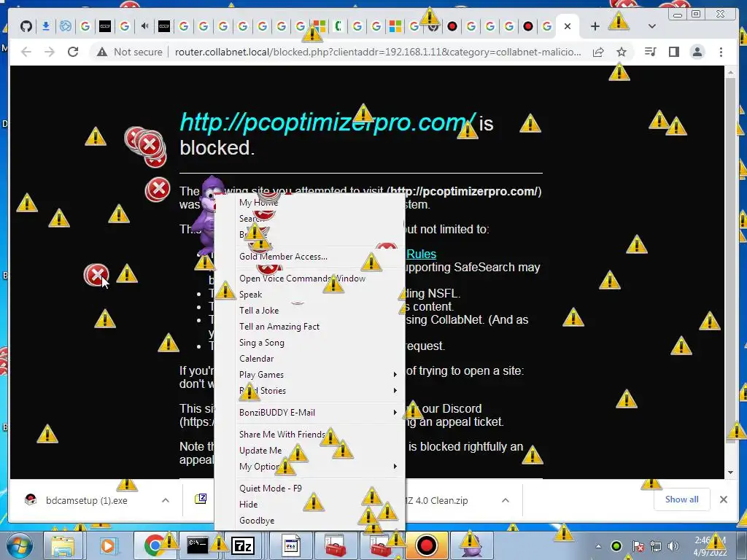
Task: Switch to the GitHub browser tab
Action: pyautogui.click(x=26, y=27)
